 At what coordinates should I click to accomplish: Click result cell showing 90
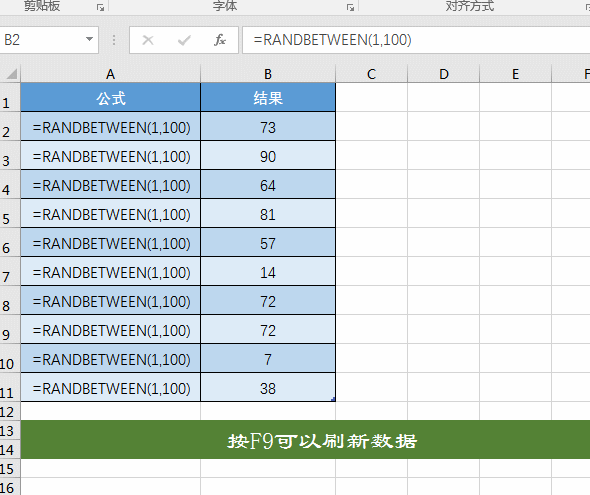(x=268, y=156)
